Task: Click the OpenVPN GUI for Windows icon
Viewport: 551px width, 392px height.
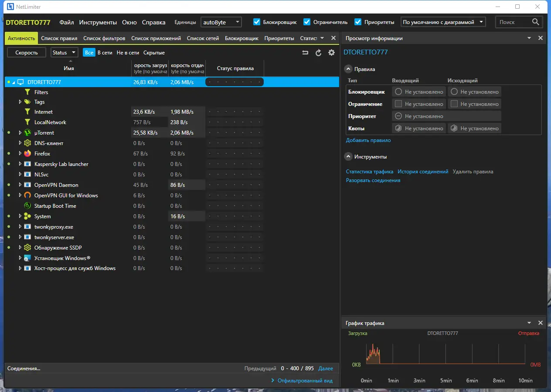Action: pyautogui.click(x=27, y=196)
